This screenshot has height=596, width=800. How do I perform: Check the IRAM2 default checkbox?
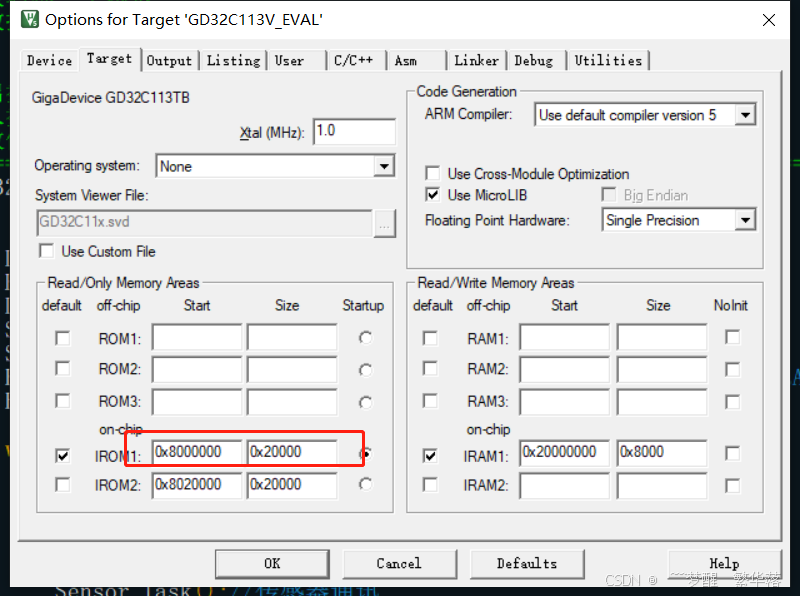click(x=430, y=484)
